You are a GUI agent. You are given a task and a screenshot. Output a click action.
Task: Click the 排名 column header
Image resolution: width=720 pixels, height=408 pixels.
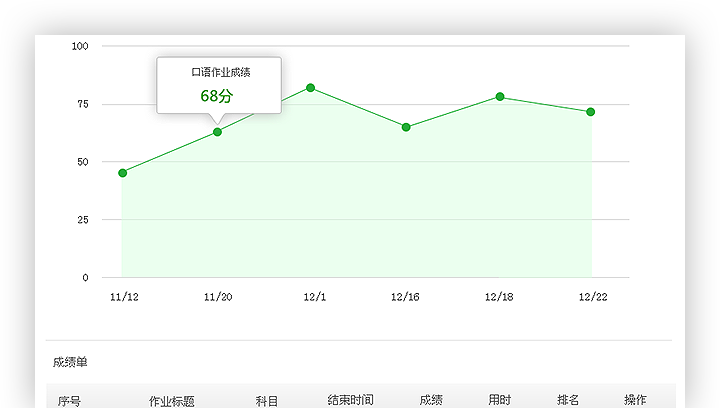(568, 400)
